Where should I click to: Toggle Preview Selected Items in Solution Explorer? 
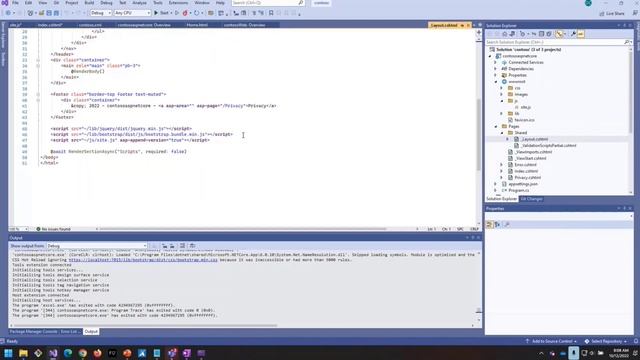[x=581, y=34]
